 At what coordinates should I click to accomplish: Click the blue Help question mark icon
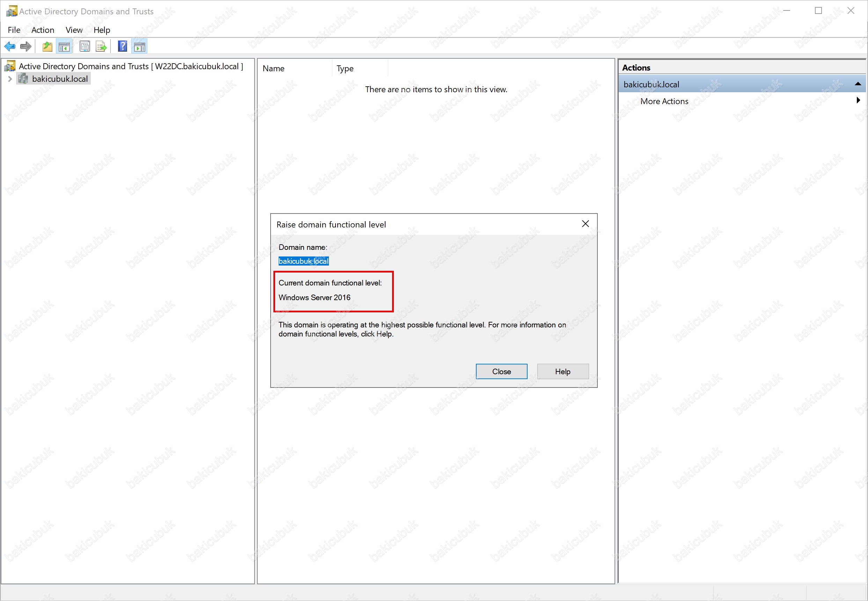122,47
